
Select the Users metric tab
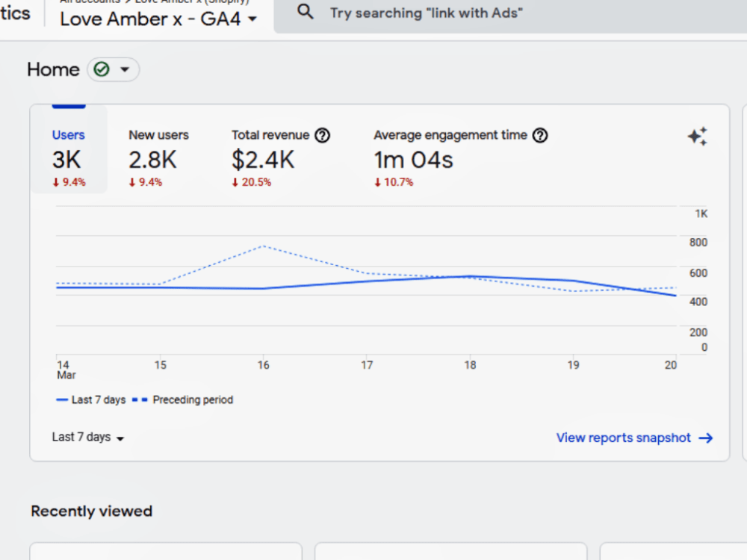pyautogui.click(x=69, y=149)
